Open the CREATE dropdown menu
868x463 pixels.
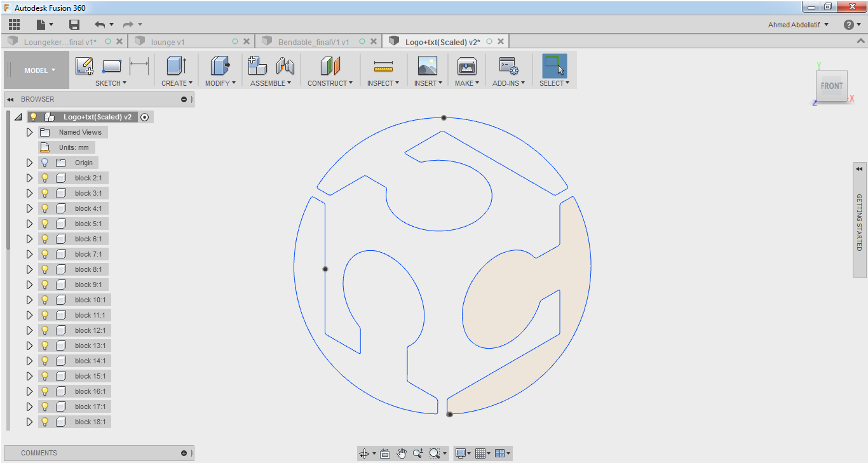pos(177,83)
